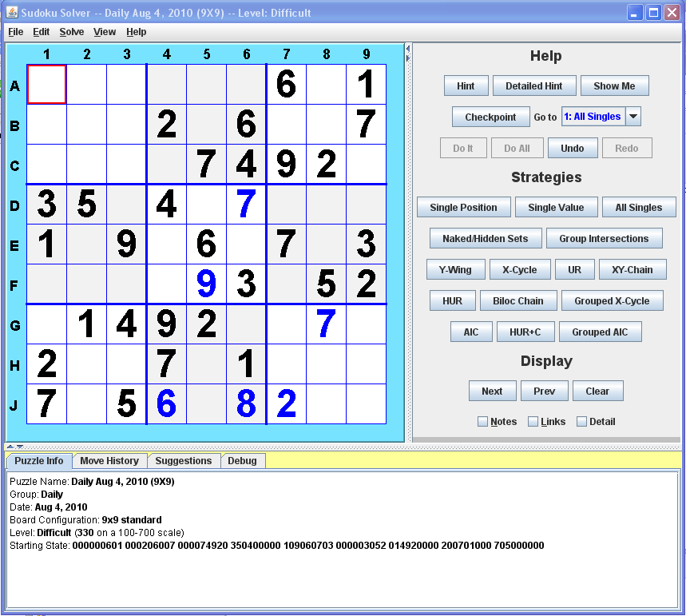Collapse the bottom pane using divider arrow
The image size is (686, 616).
(x=19, y=447)
